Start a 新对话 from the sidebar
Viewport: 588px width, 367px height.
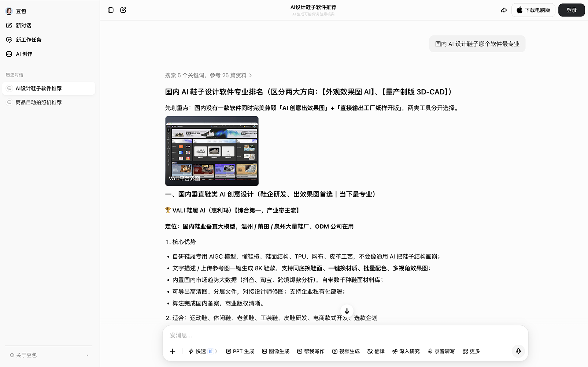(24, 25)
